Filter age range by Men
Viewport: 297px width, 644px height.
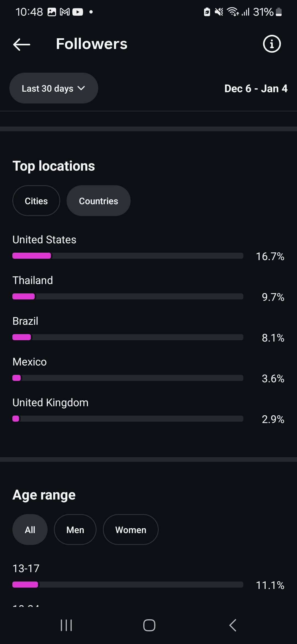75,530
